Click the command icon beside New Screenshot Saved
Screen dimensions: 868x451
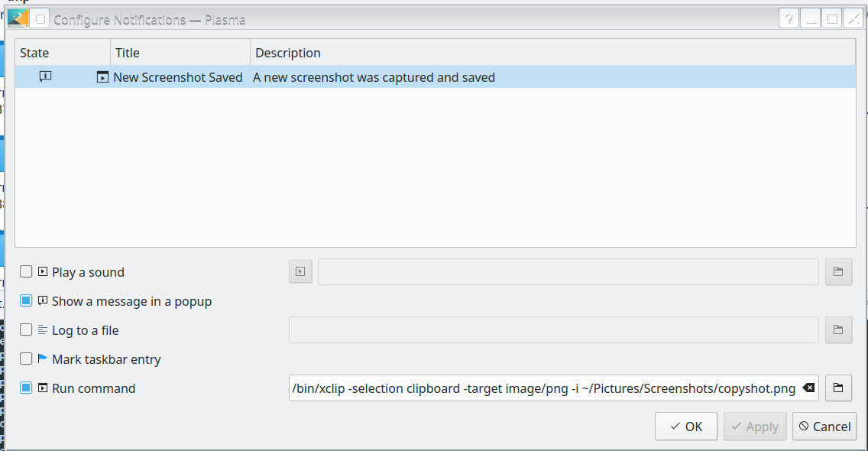coord(103,77)
